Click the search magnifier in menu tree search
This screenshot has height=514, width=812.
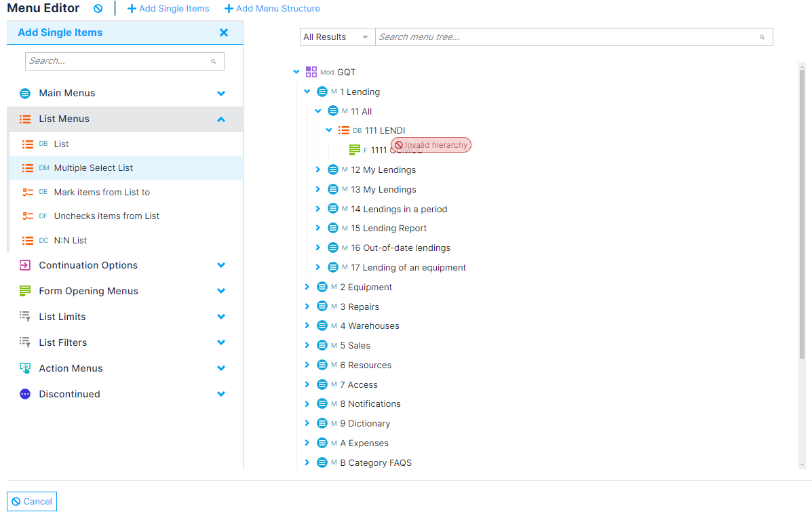[x=762, y=37]
